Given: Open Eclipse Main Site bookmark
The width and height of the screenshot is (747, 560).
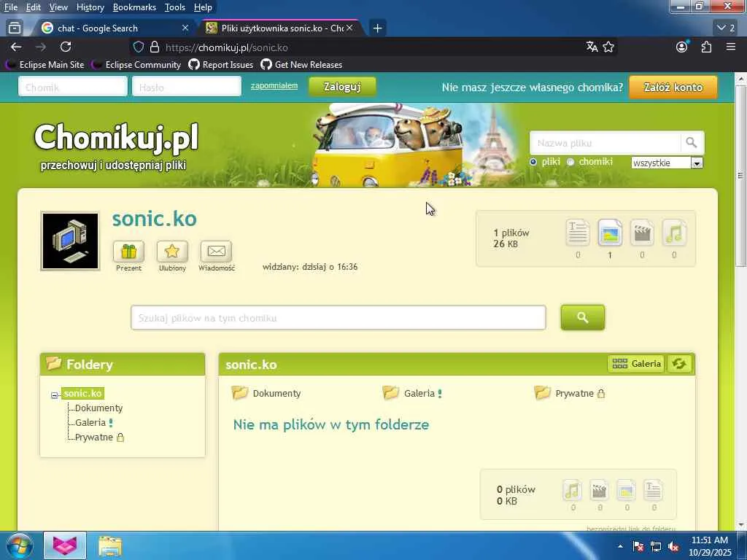Looking at the screenshot, I should (44, 65).
